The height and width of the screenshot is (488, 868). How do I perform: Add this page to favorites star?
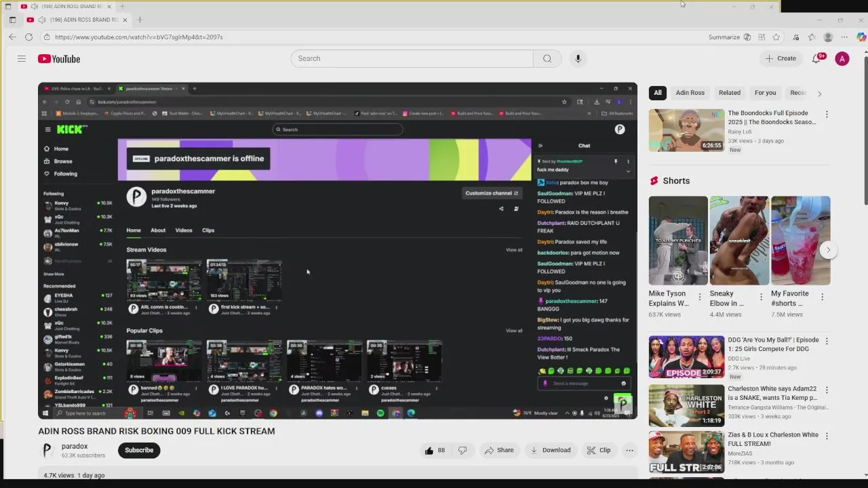(x=776, y=37)
